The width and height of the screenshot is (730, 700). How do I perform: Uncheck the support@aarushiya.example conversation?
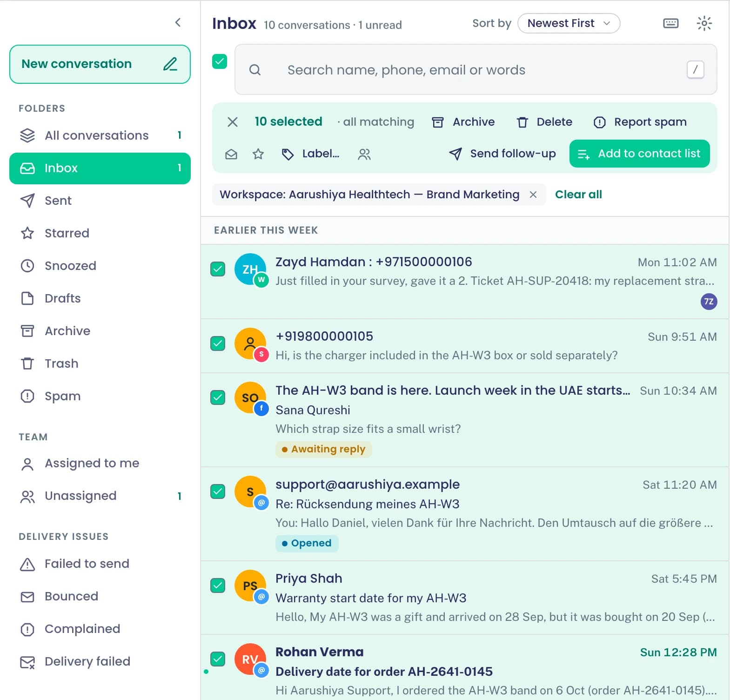click(x=218, y=491)
